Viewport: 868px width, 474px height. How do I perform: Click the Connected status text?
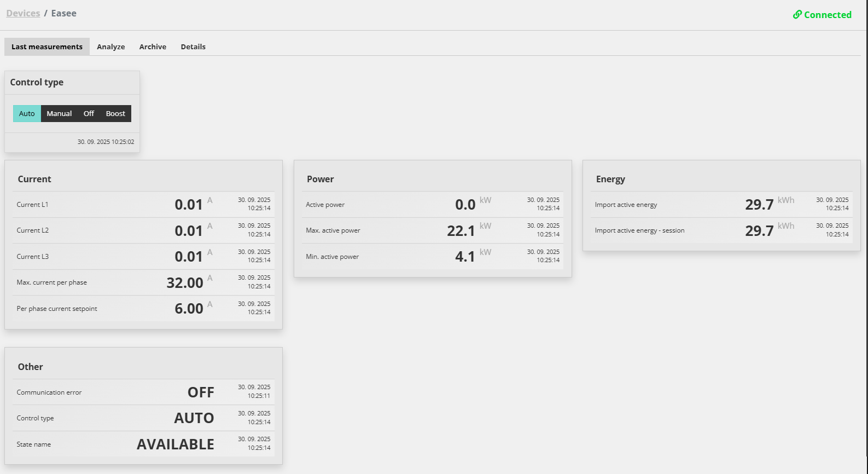828,15
